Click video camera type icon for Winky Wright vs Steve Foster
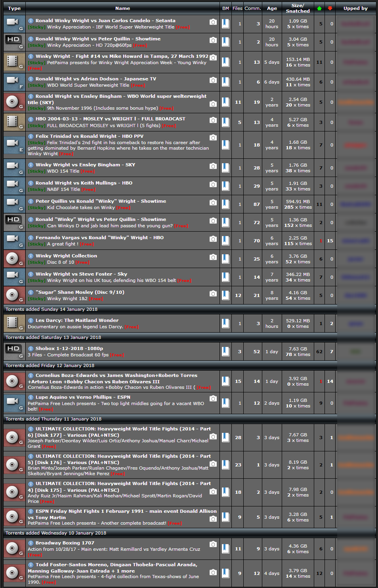Screen dimensions: 378x588 (14, 277)
